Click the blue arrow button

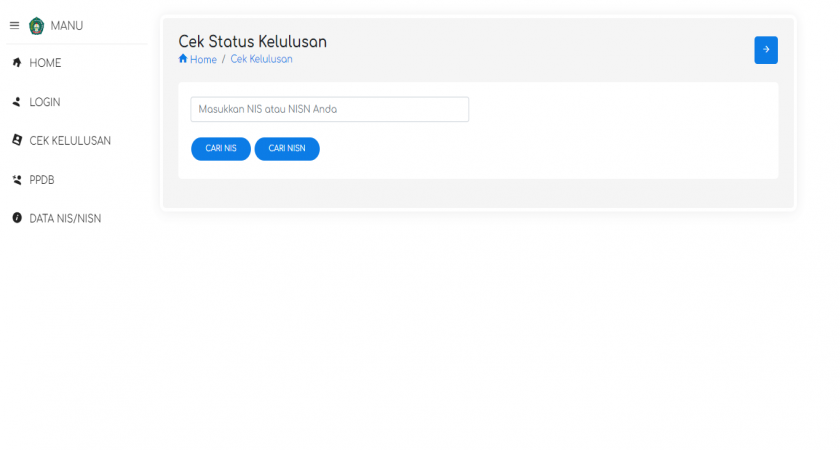(x=766, y=50)
